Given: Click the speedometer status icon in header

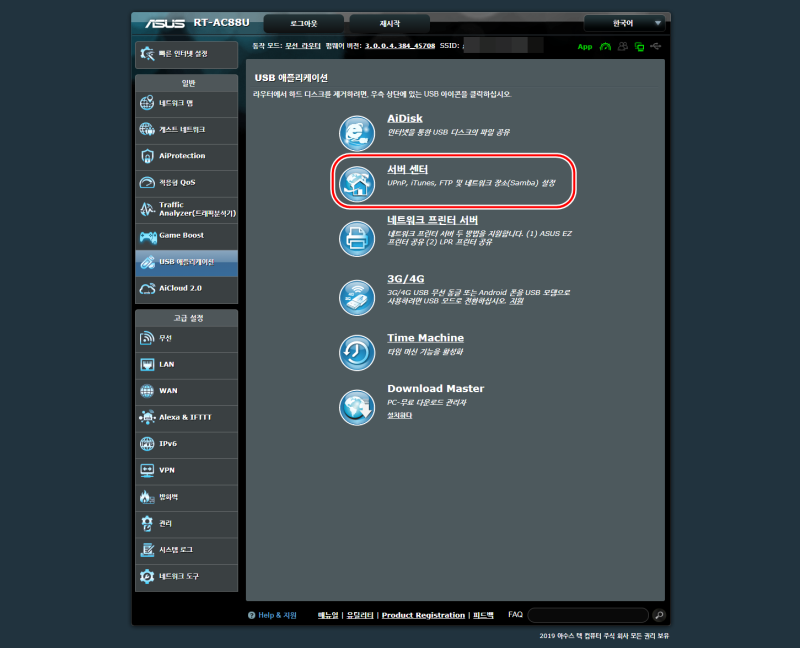Looking at the screenshot, I should [x=605, y=46].
